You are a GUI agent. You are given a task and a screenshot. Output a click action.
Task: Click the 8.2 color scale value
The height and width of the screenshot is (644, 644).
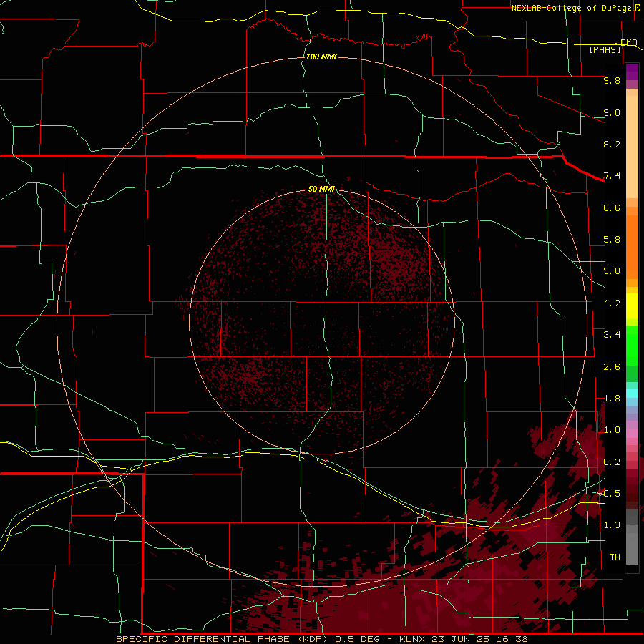612,144
